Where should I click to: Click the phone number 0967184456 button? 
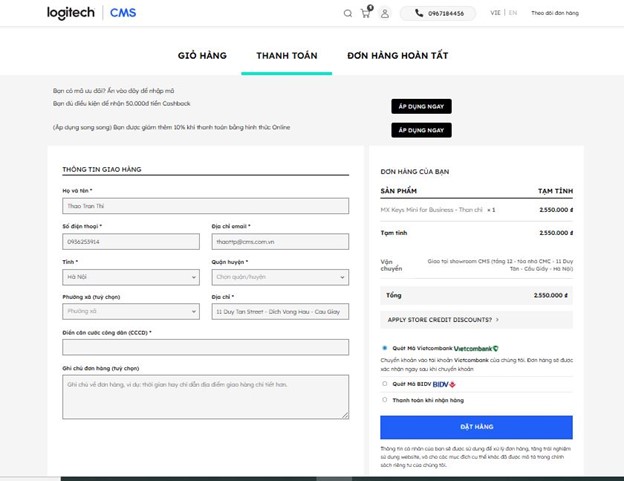[x=439, y=14]
